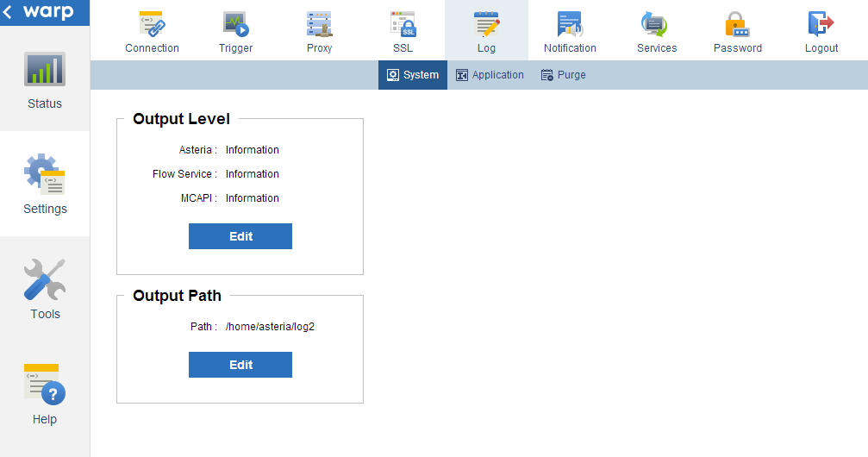This screenshot has height=457, width=868.
Task: Open the Password settings icon
Action: click(x=737, y=24)
